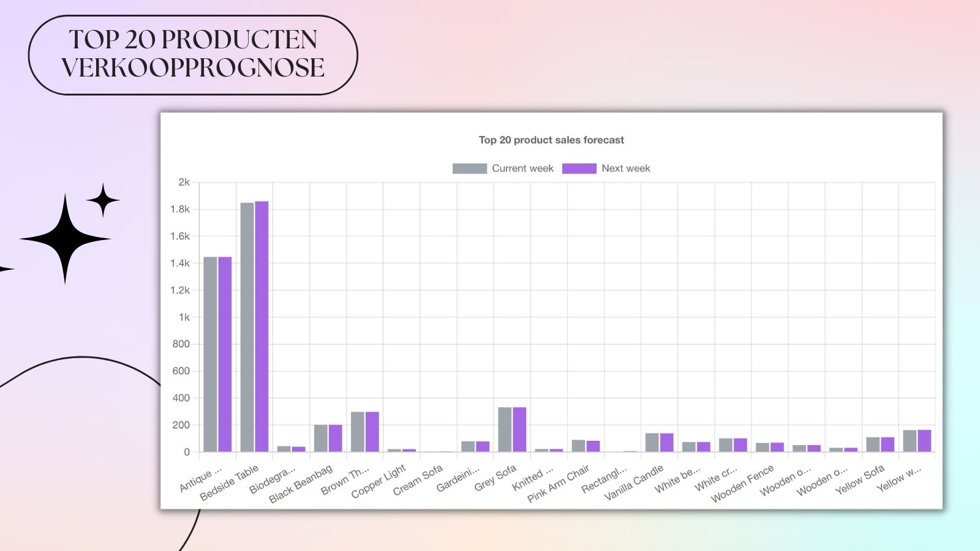Select the Brown Th... grey bar

358,432
